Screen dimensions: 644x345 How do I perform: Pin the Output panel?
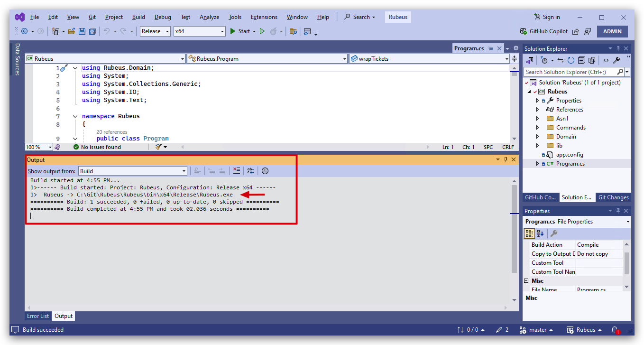(x=506, y=159)
